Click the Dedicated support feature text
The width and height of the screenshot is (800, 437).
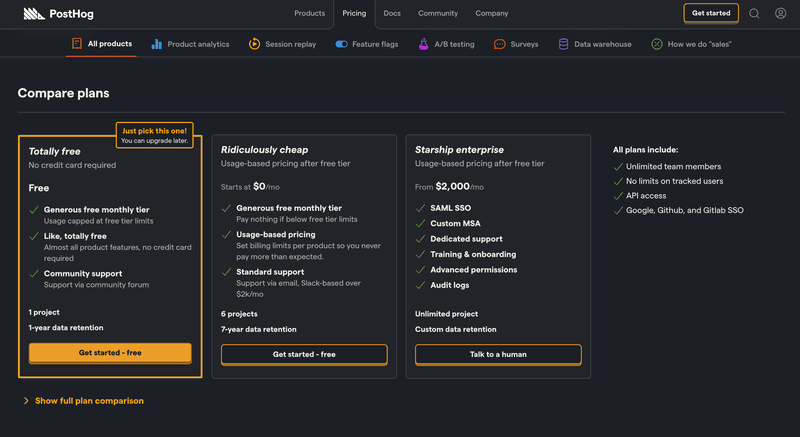pos(466,239)
